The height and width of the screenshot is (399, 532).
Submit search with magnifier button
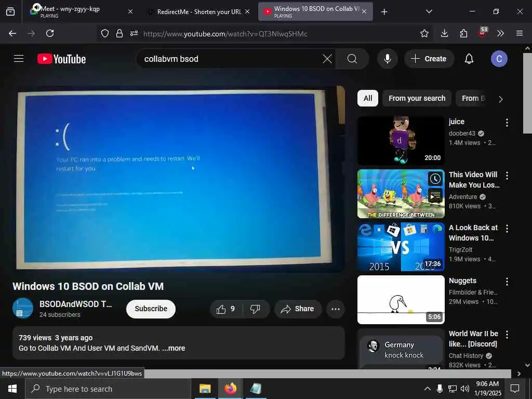coord(352,59)
